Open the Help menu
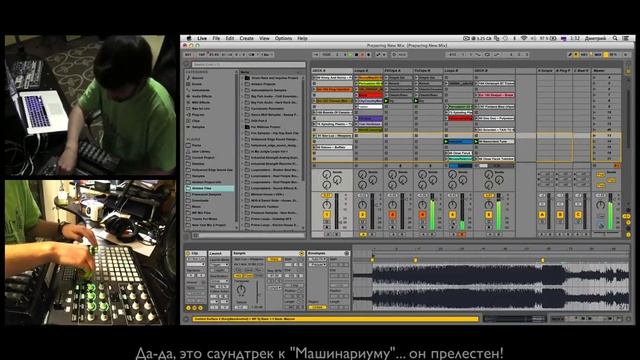The width and height of the screenshot is (640, 360). click(x=302, y=38)
